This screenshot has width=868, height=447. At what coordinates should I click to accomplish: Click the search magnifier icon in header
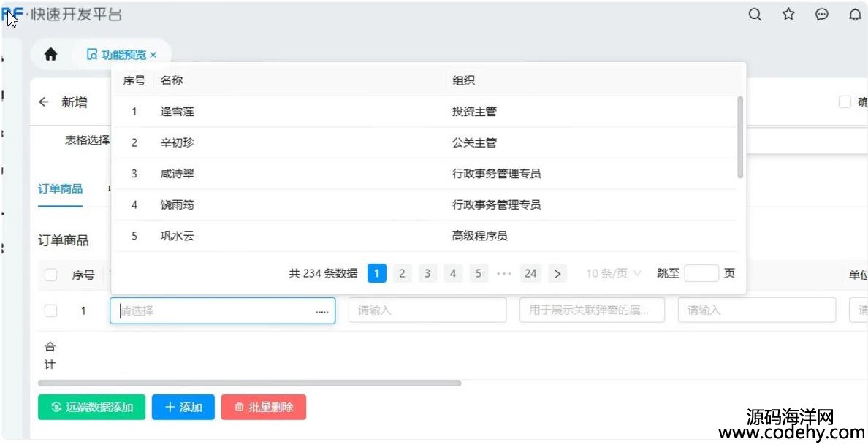[x=755, y=15]
